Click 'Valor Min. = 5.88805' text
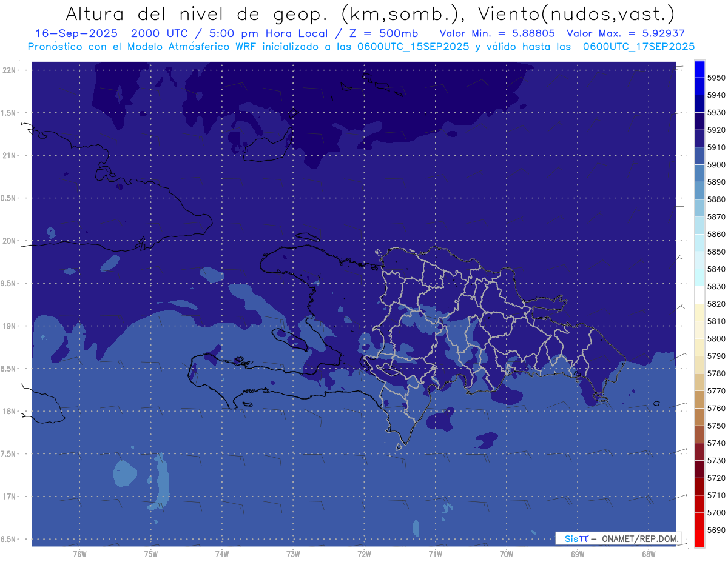 497,34
